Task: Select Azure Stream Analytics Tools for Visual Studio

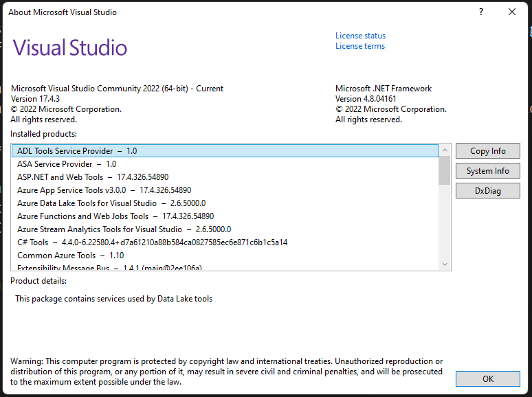Action: click(x=225, y=229)
